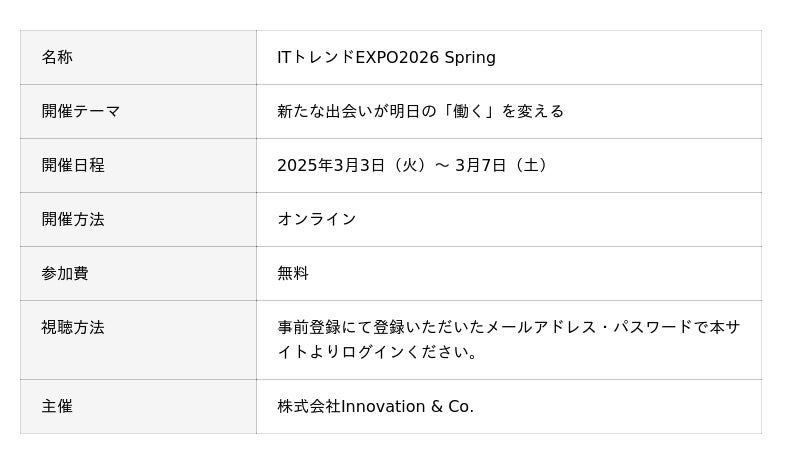The width and height of the screenshot is (800, 464).
Task: Click the 視聴方法 row label
Action: tap(73, 328)
